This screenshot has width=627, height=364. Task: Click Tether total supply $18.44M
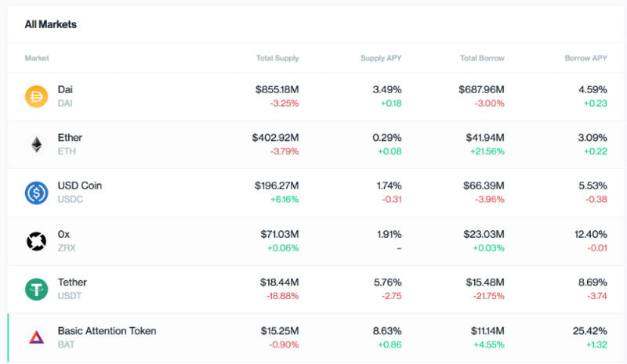(279, 283)
